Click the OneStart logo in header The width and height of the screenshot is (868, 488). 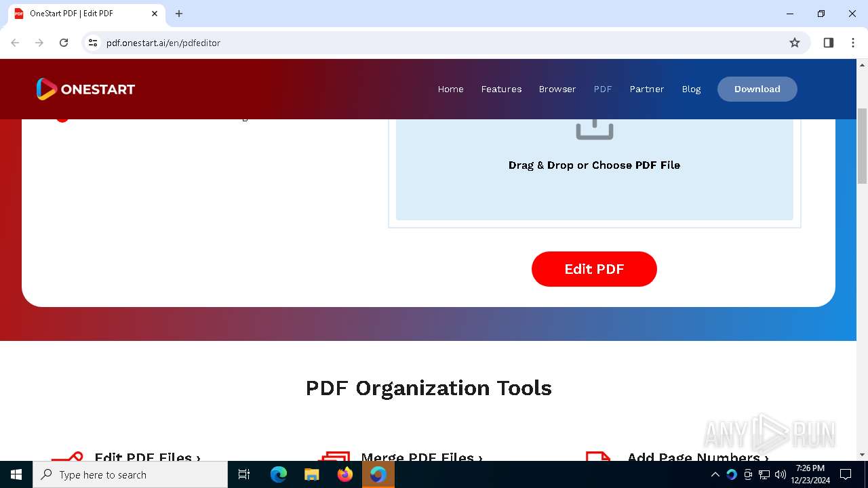tap(85, 89)
